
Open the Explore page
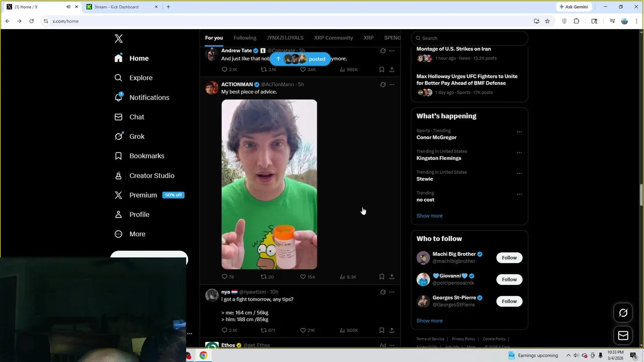tap(133, 78)
